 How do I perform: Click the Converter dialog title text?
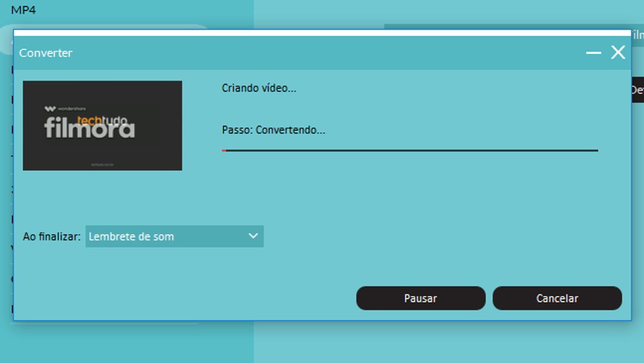46,53
